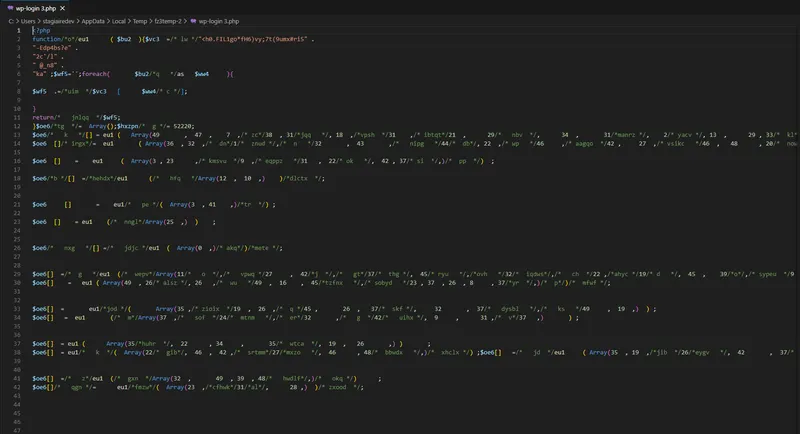Open the Temp breadcrumb folder
The height and width of the screenshot is (434, 800).
[x=140, y=21]
